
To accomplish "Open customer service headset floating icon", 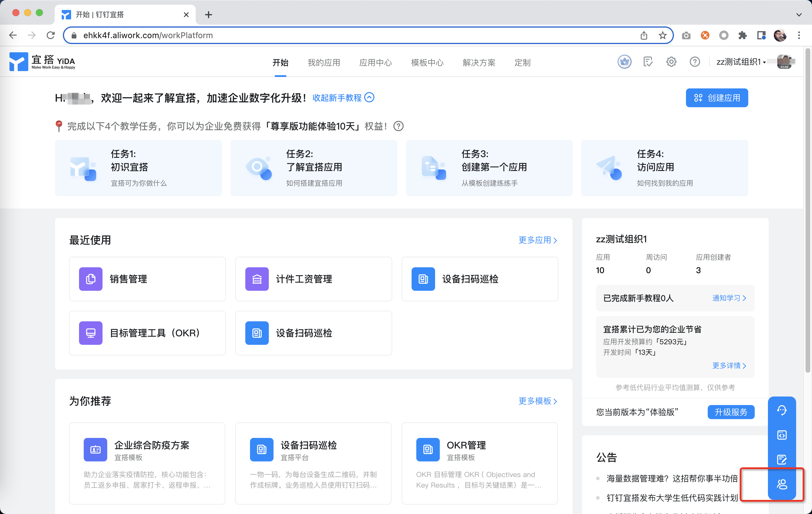I will click(x=782, y=410).
